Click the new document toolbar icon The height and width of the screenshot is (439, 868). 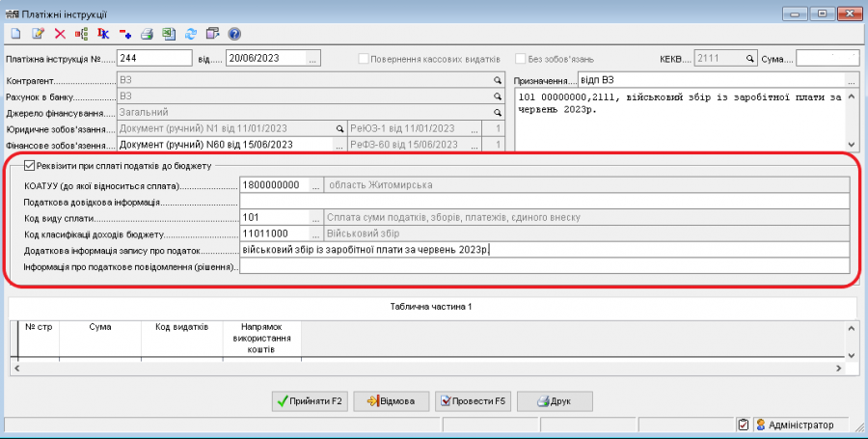pos(16,34)
